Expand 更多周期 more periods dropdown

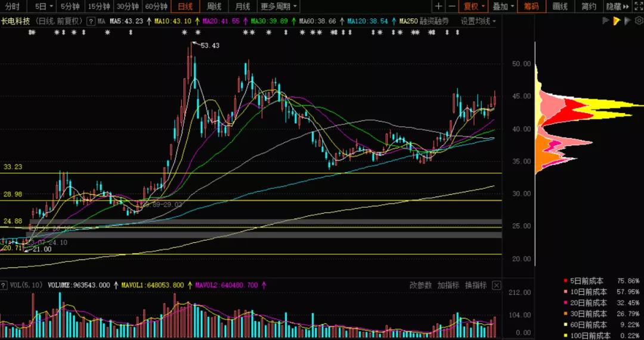[278, 6]
